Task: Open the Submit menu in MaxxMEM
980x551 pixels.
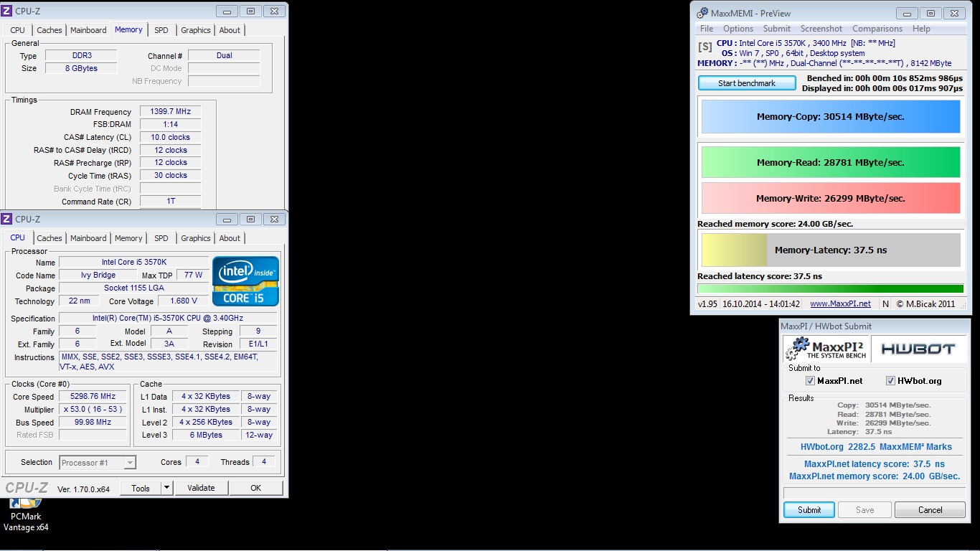Action: click(x=777, y=29)
